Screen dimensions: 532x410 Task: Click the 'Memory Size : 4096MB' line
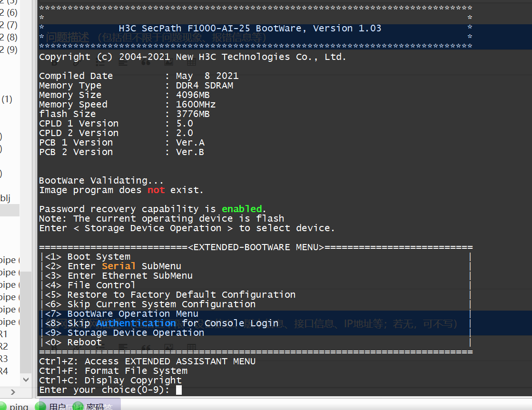(124, 95)
